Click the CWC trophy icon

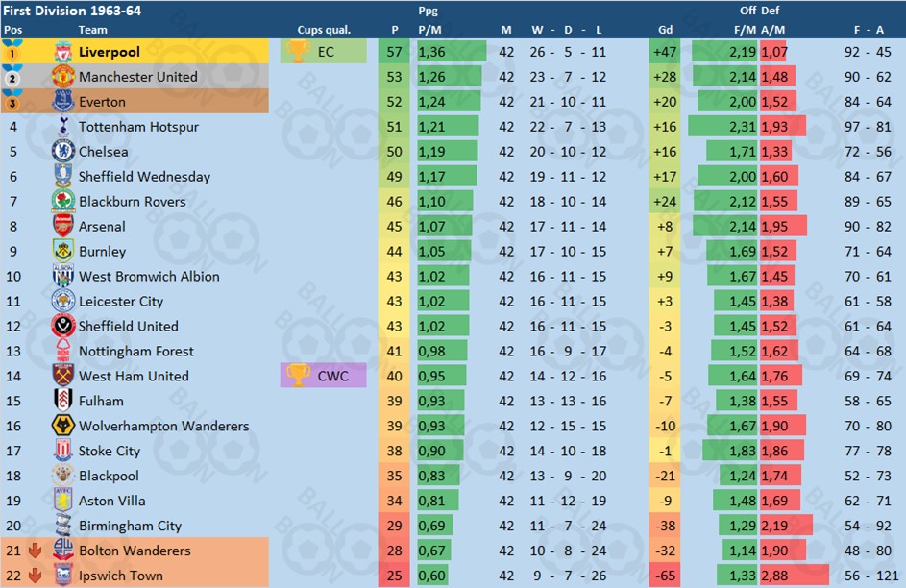point(298,376)
